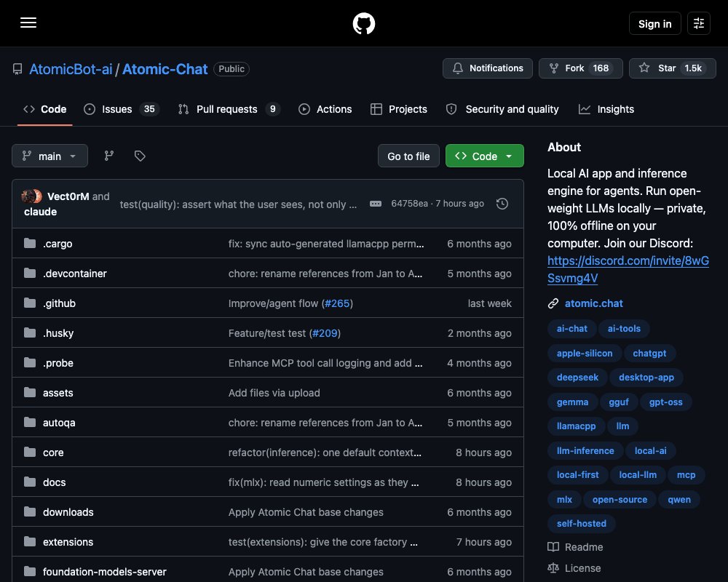The height and width of the screenshot is (582, 728).
Task: View tags via tag icon
Action: point(140,156)
